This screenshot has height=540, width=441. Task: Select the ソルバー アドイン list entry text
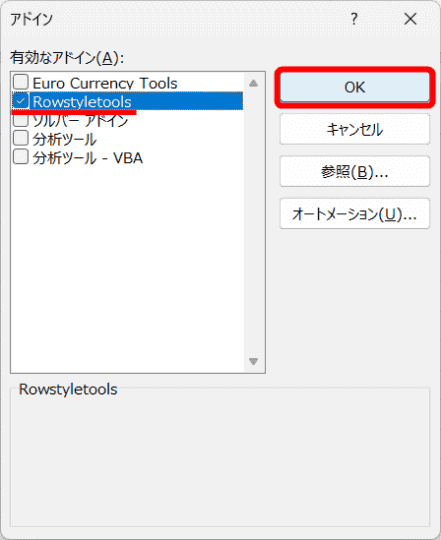[80, 121]
